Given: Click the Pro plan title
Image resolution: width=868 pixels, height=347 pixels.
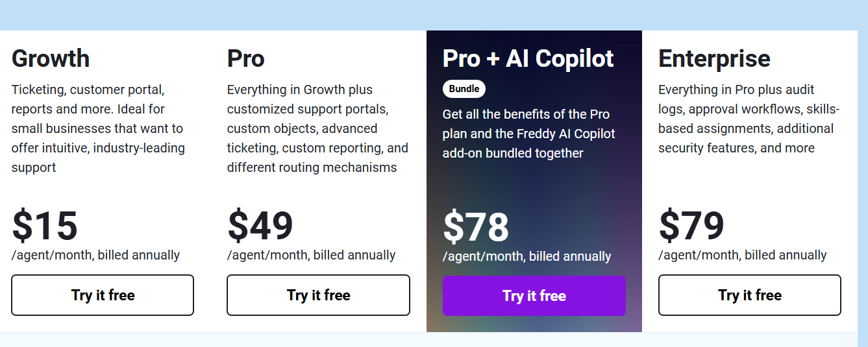Looking at the screenshot, I should click(x=246, y=58).
